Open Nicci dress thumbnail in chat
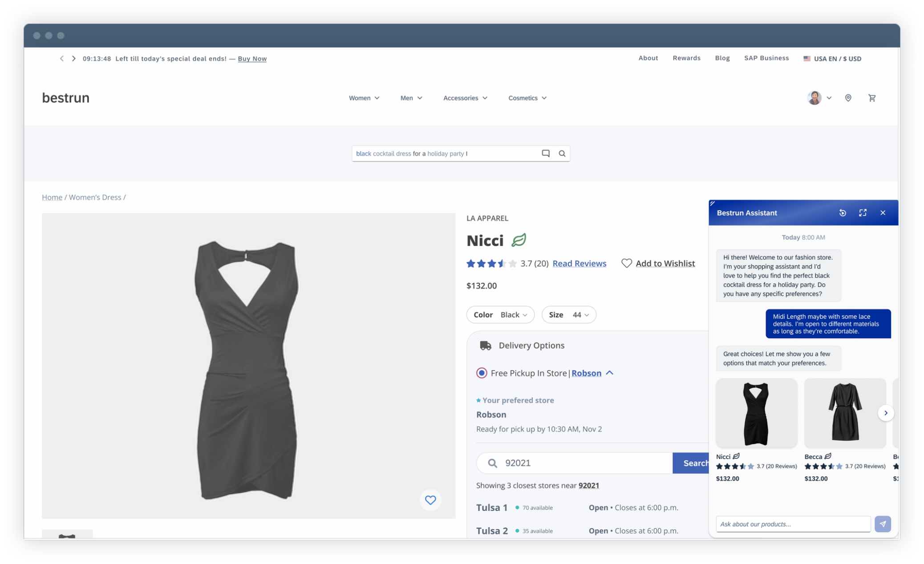 pyautogui.click(x=756, y=413)
